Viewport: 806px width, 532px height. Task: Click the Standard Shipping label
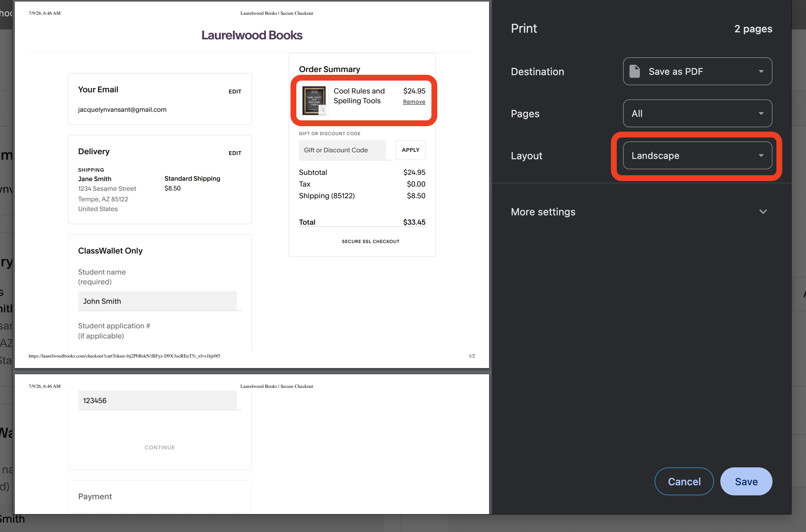[192, 178]
